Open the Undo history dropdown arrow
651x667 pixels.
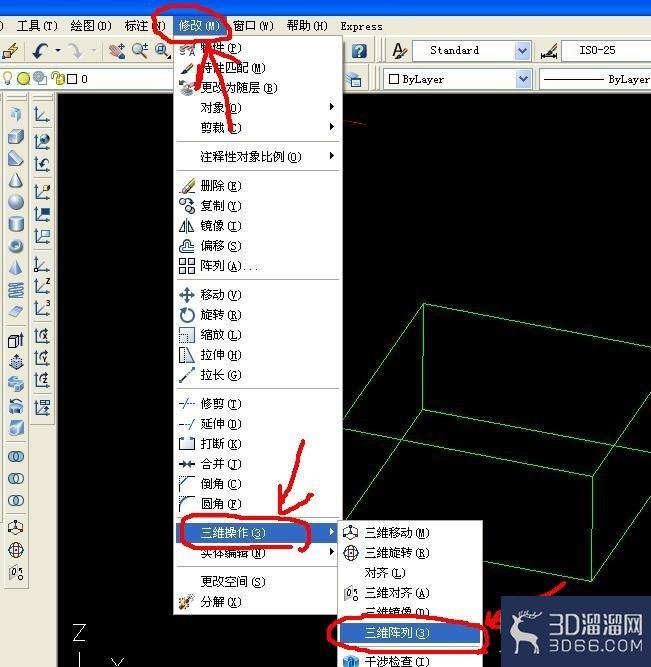(58, 51)
